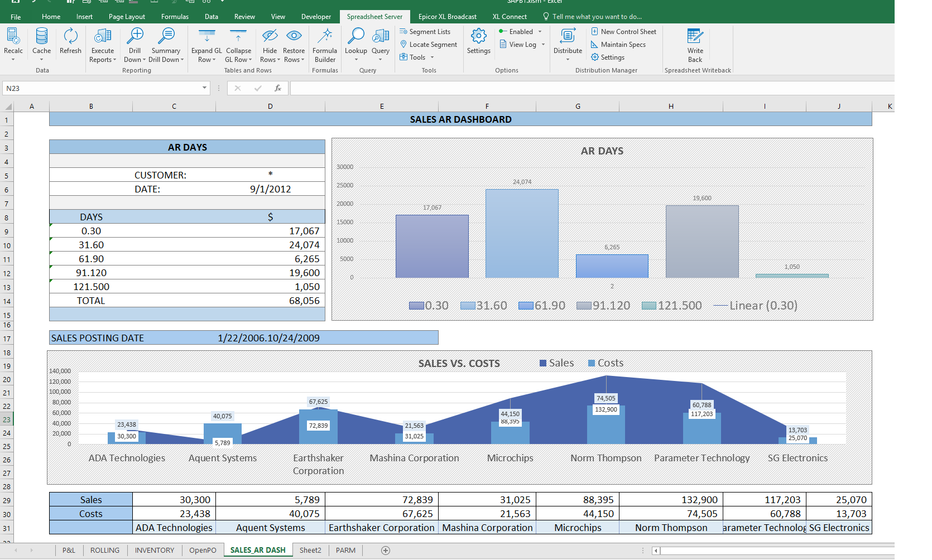Click the Insert Function fx icon
Screen dimensions: 932x560
[277, 88]
